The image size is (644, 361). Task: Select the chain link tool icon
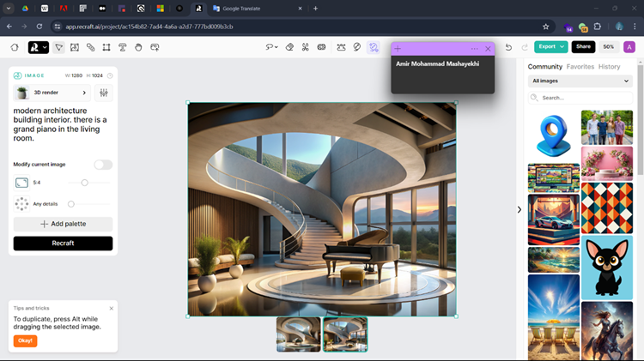tap(90, 47)
